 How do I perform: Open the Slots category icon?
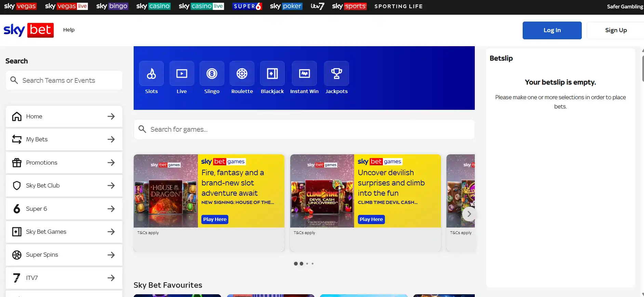151,74
